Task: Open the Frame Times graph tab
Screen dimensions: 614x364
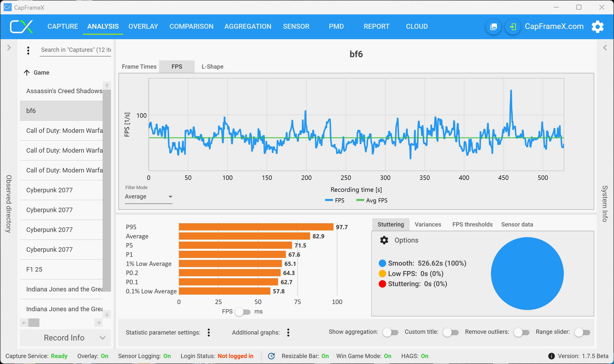Action: (x=139, y=67)
